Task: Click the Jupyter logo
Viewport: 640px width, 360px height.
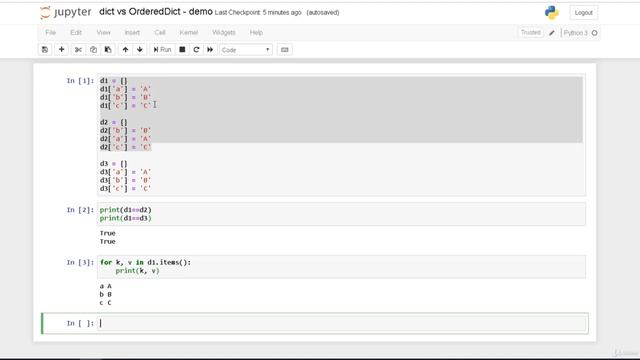Action: (66, 12)
